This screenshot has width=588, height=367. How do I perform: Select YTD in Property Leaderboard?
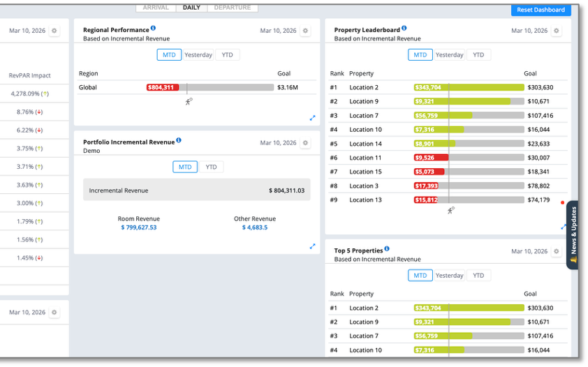[478, 54]
